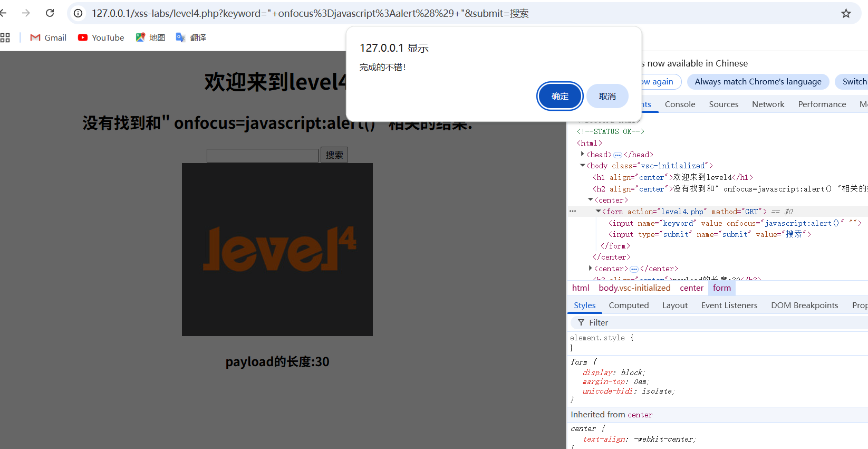Go back with the back arrow
868x449 pixels.
pos(3,13)
